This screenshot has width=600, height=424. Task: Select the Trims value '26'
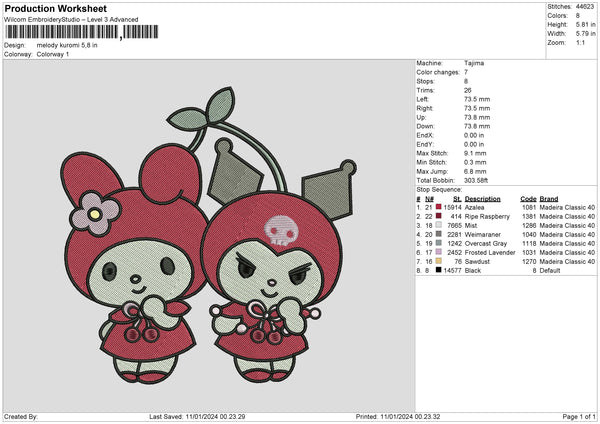468,90
